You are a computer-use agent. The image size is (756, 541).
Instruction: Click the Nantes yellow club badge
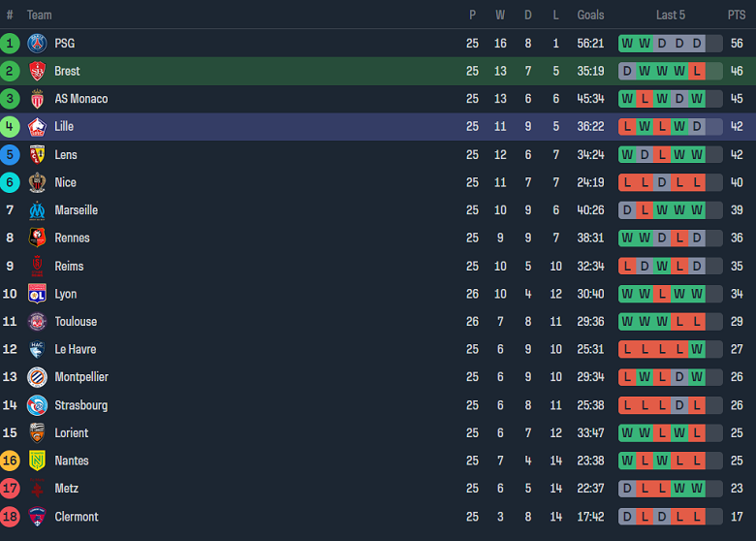point(37,461)
